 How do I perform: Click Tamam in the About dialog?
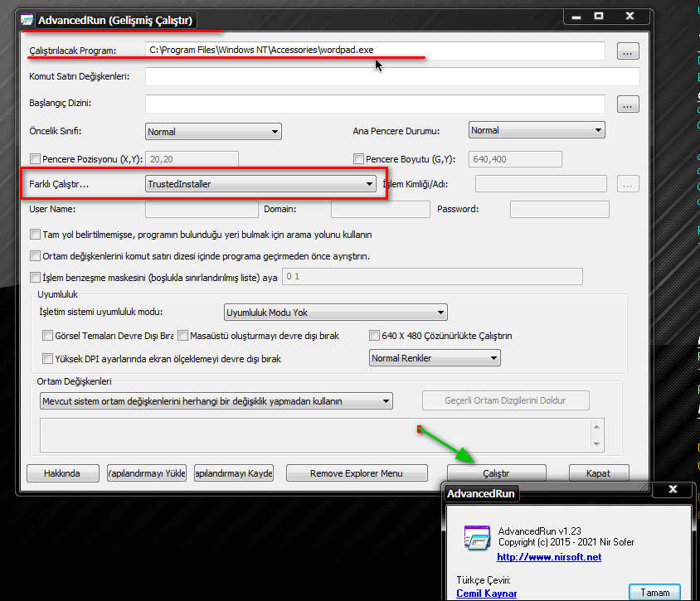[654, 593]
